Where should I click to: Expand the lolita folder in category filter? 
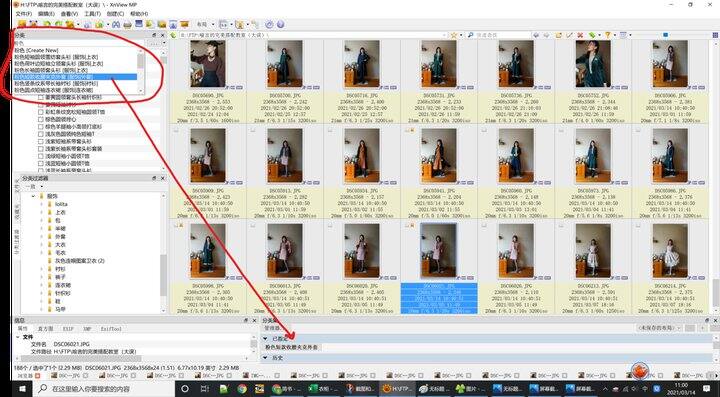pyautogui.click(x=42, y=204)
